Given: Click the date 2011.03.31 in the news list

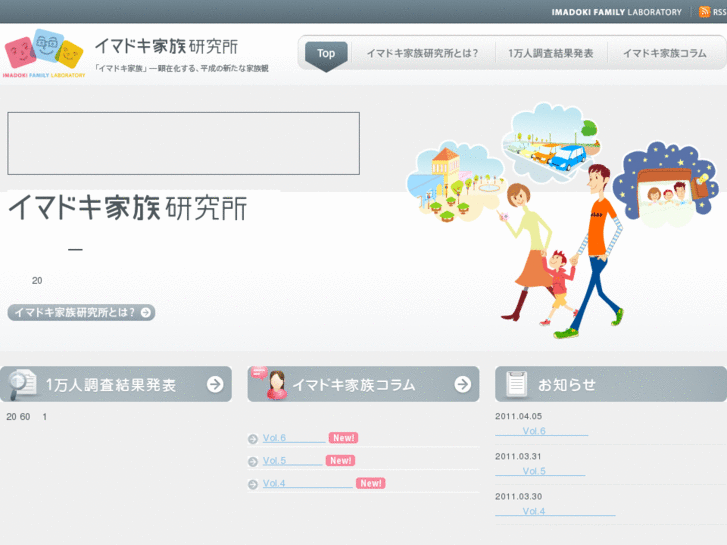Looking at the screenshot, I should (518, 456).
